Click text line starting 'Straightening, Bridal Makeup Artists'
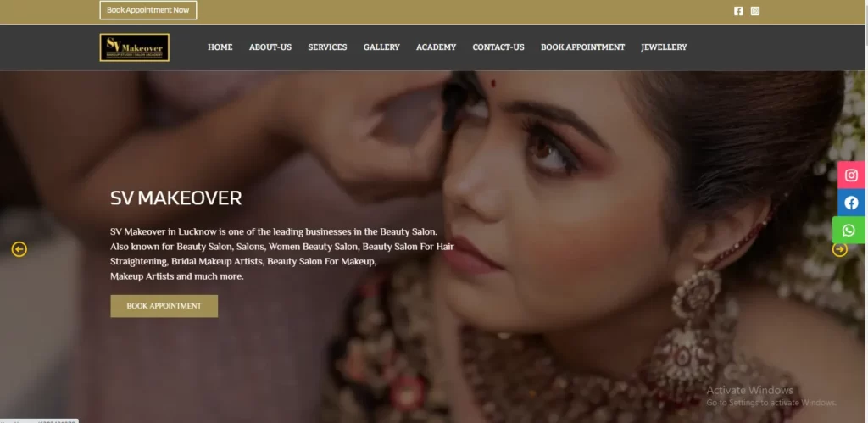 (243, 261)
